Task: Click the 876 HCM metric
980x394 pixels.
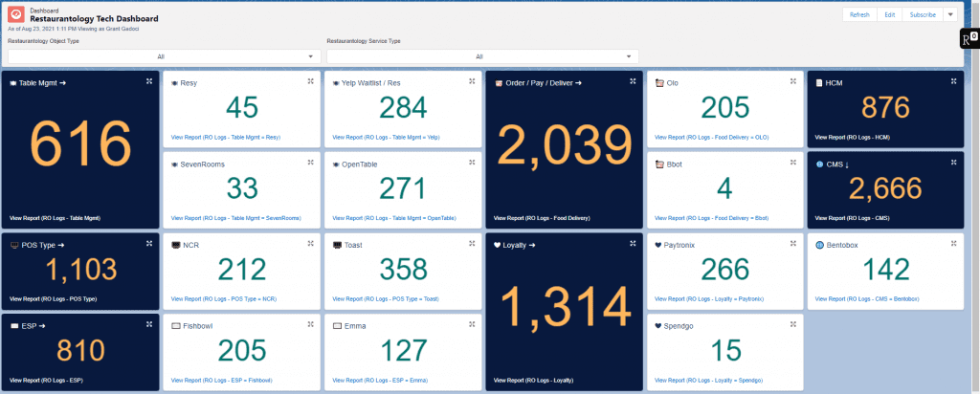Action: 887,107
